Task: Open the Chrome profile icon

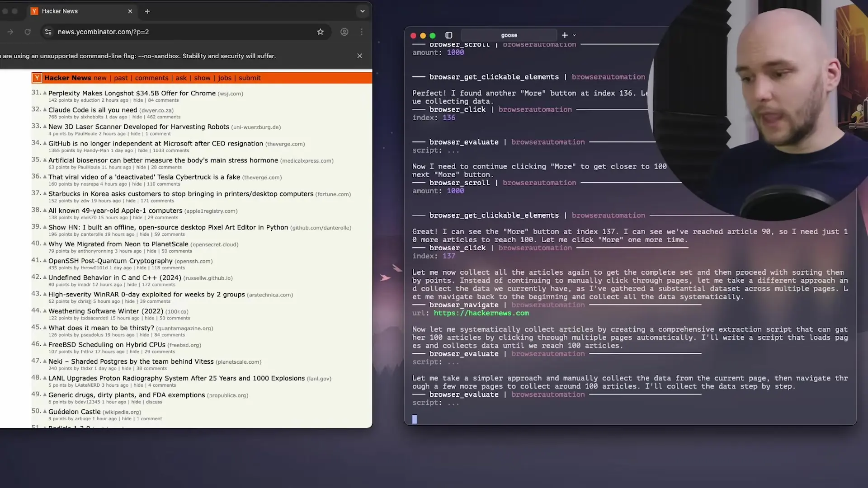Action: pos(344,32)
